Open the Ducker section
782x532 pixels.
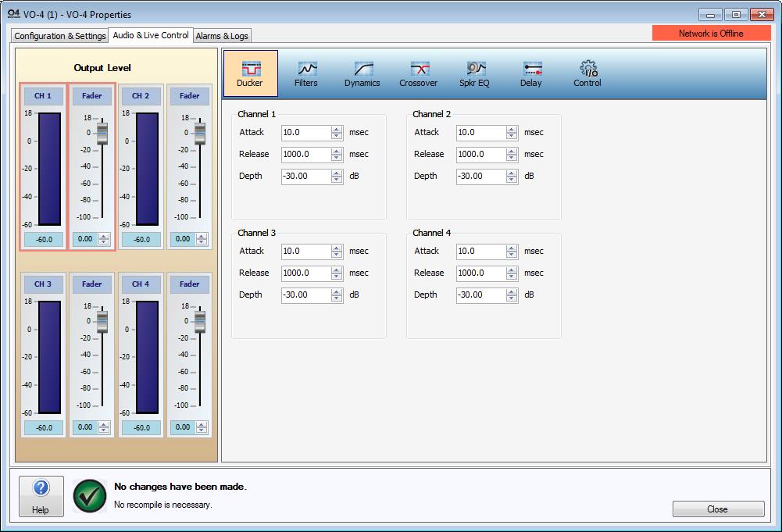250,73
